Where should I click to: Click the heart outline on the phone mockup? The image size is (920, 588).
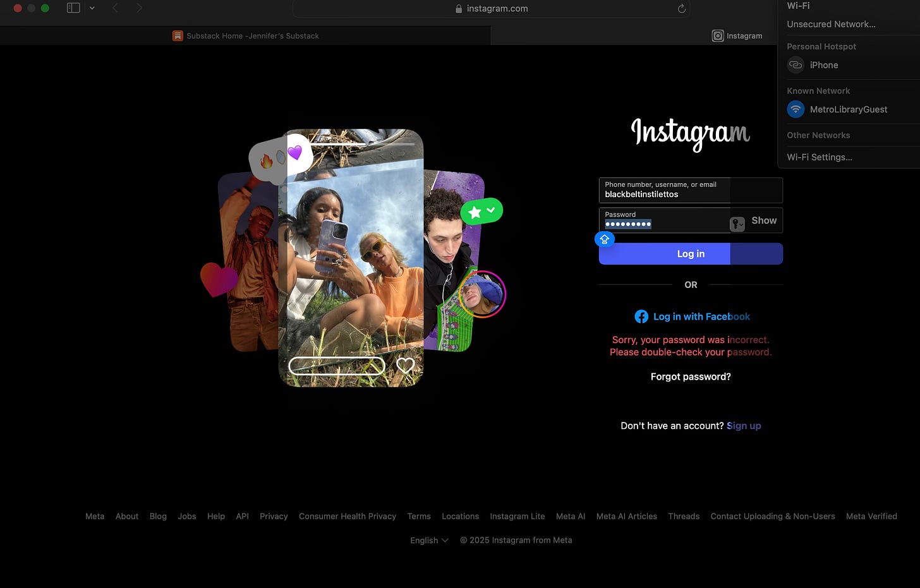coord(405,366)
